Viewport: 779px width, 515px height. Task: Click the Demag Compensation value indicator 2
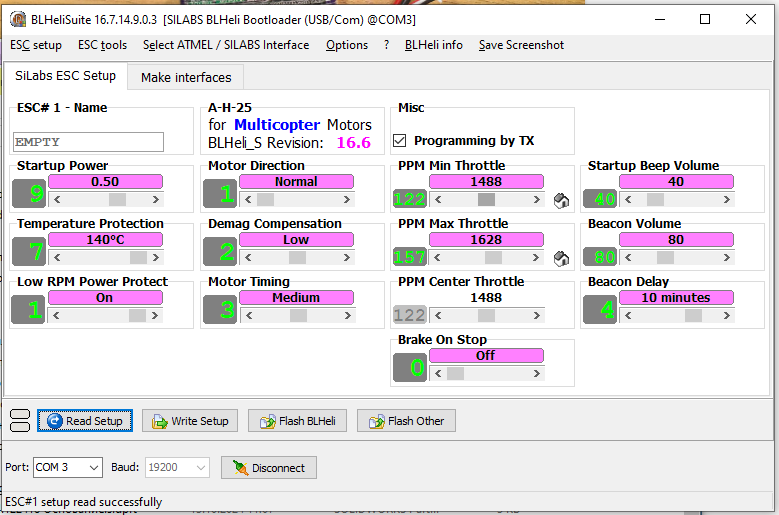(220, 251)
